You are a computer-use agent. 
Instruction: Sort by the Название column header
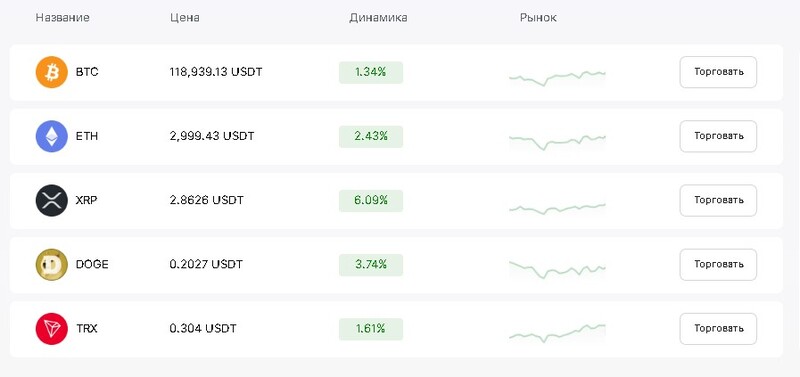tap(62, 18)
